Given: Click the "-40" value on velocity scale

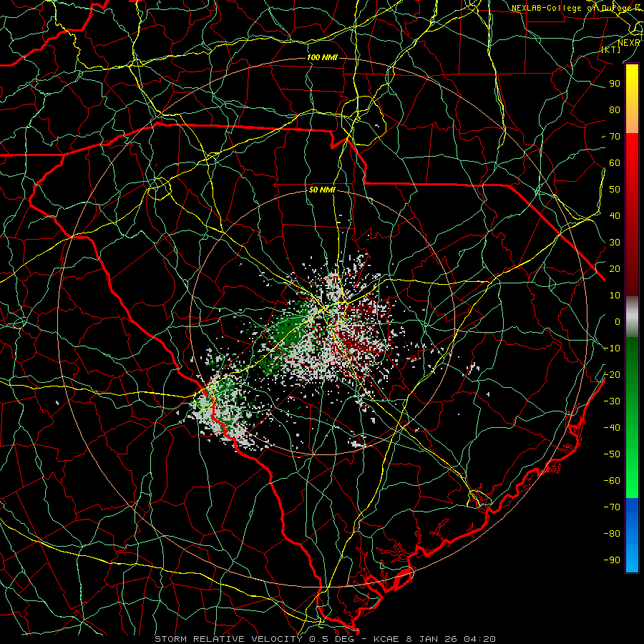Looking at the screenshot, I should click(612, 428).
